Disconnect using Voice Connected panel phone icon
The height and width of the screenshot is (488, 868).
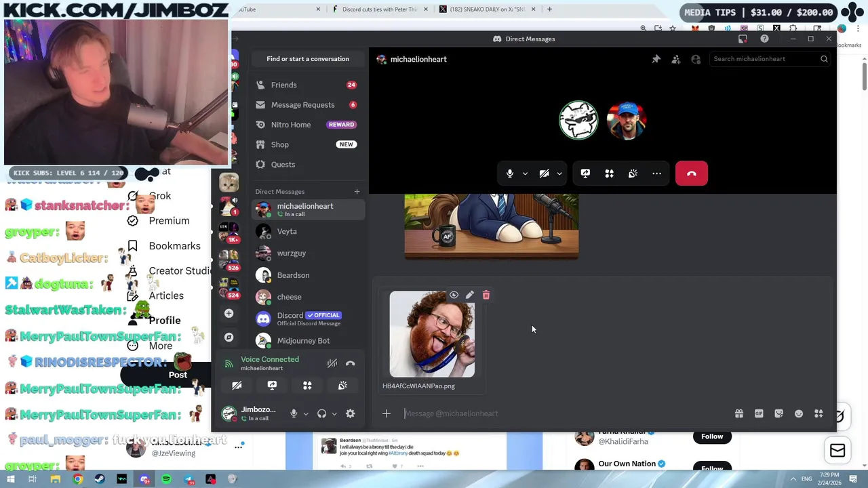(350, 363)
